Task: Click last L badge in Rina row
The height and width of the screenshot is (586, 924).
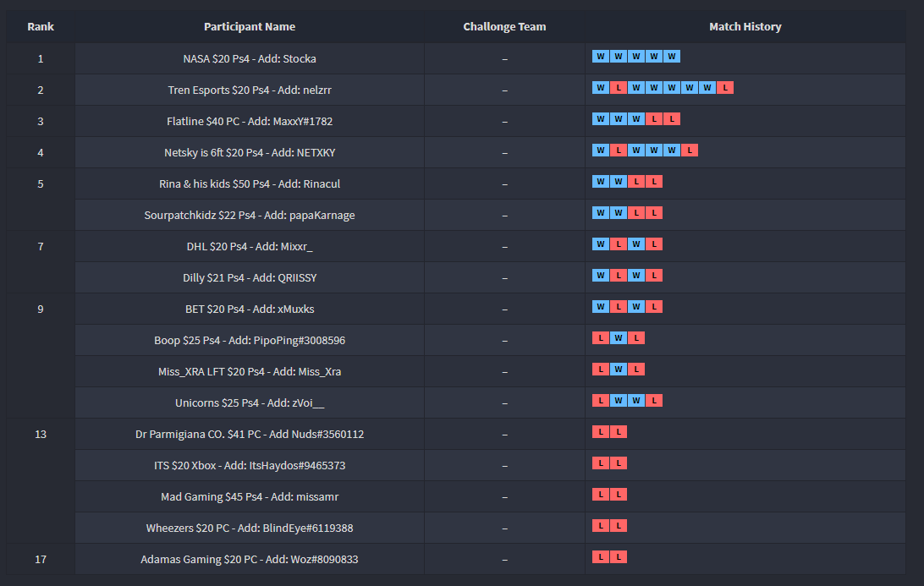Action: tap(654, 182)
